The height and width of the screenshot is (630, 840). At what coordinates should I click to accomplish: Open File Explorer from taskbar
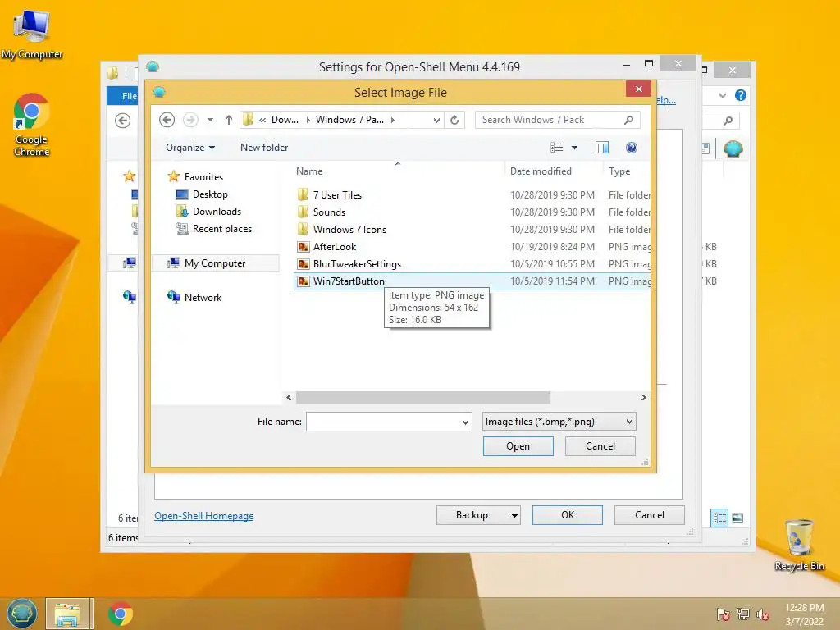[x=69, y=614]
